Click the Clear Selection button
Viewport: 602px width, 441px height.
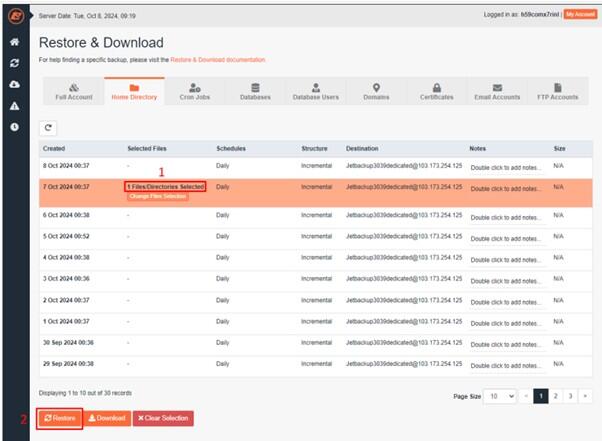coord(163,418)
